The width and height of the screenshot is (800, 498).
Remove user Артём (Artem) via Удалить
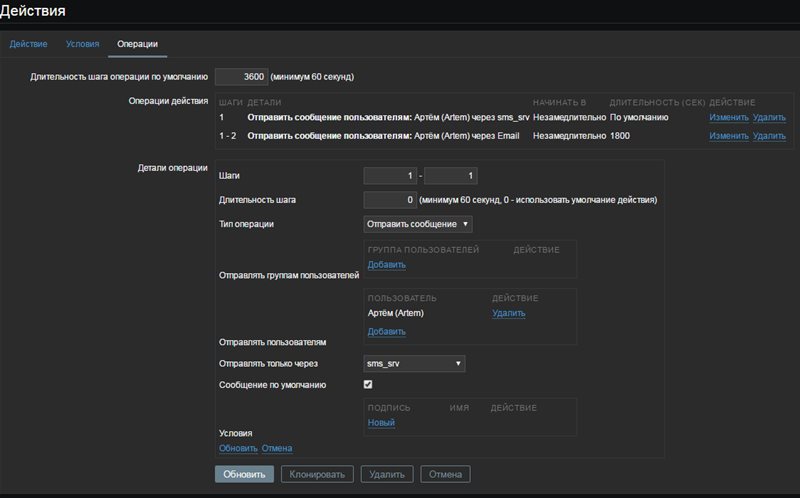click(508, 313)
